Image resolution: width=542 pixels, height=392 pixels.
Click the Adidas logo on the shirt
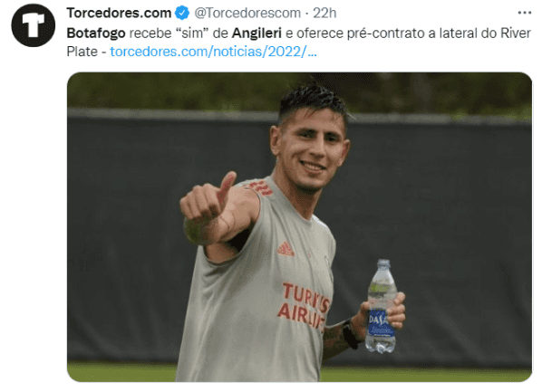[x=286, y=249]
